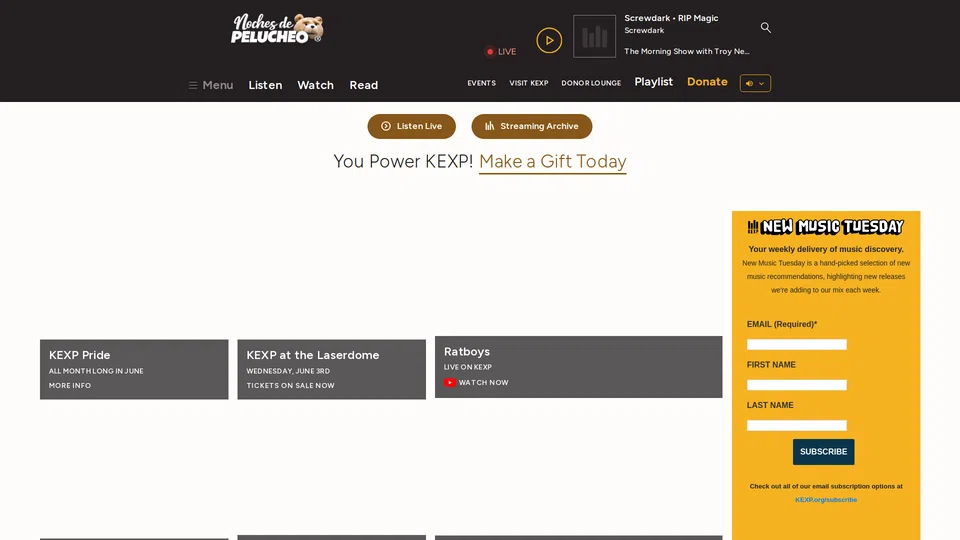960x540 pixels.
Task: Focus the LAST NAME input field
Action: tap(797, 426)
